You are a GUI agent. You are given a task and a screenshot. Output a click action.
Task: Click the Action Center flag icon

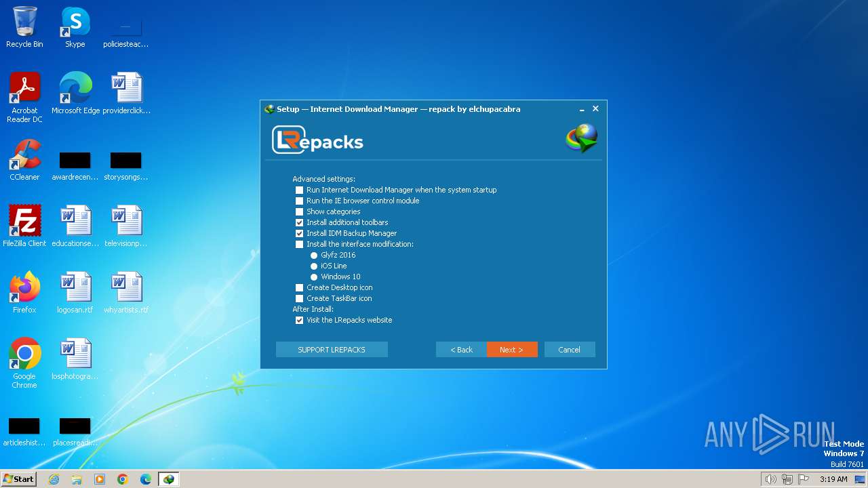804,479
